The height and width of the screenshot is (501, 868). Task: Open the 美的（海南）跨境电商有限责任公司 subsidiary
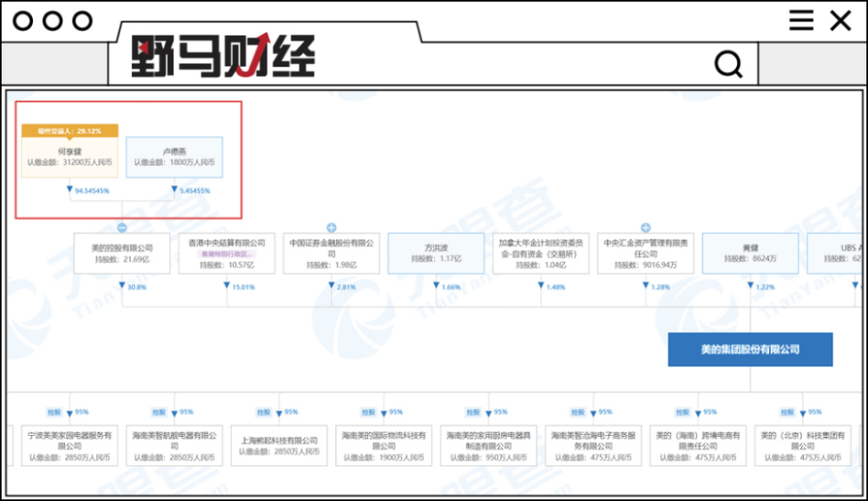click(698, 445)
